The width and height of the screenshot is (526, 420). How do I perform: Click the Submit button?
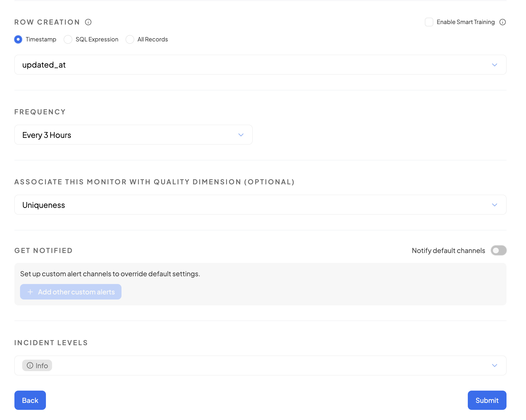click(487, 400)
